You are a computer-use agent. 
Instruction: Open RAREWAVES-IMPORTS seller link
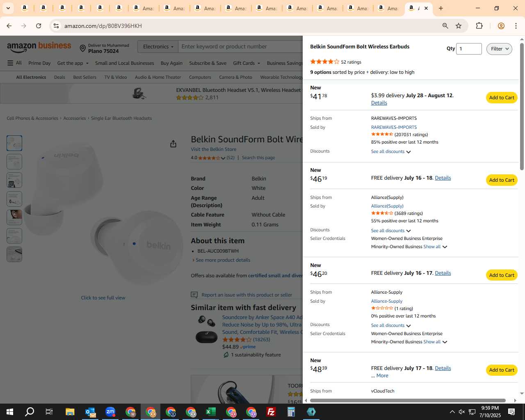pyautogui.click(x=394, y=128)
